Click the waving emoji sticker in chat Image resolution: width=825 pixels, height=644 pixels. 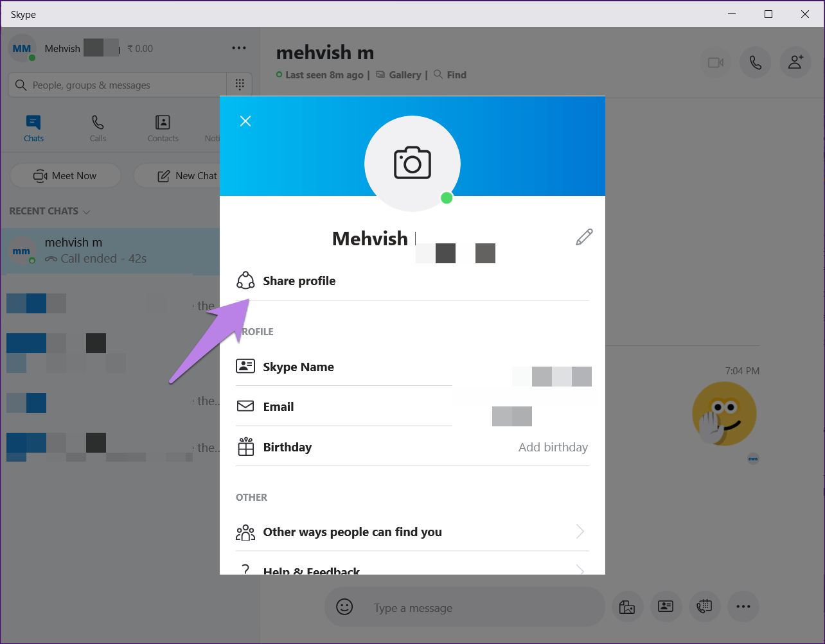[x=725, y=414]
